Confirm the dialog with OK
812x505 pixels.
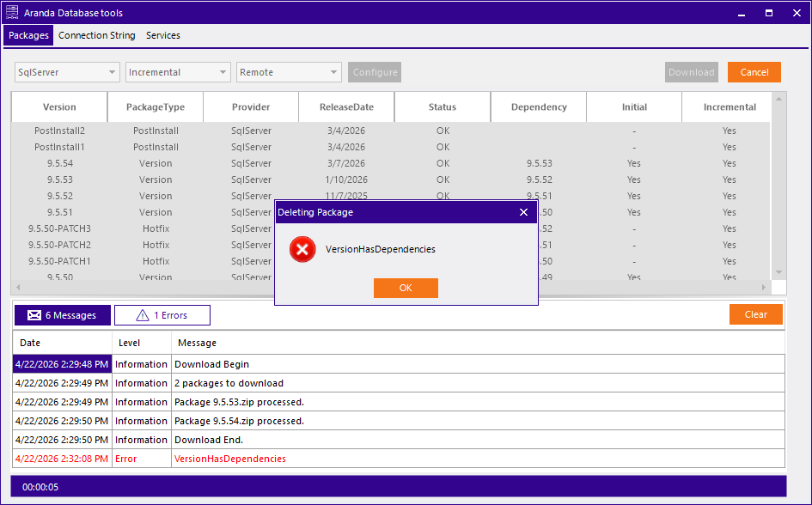(406, 288)
